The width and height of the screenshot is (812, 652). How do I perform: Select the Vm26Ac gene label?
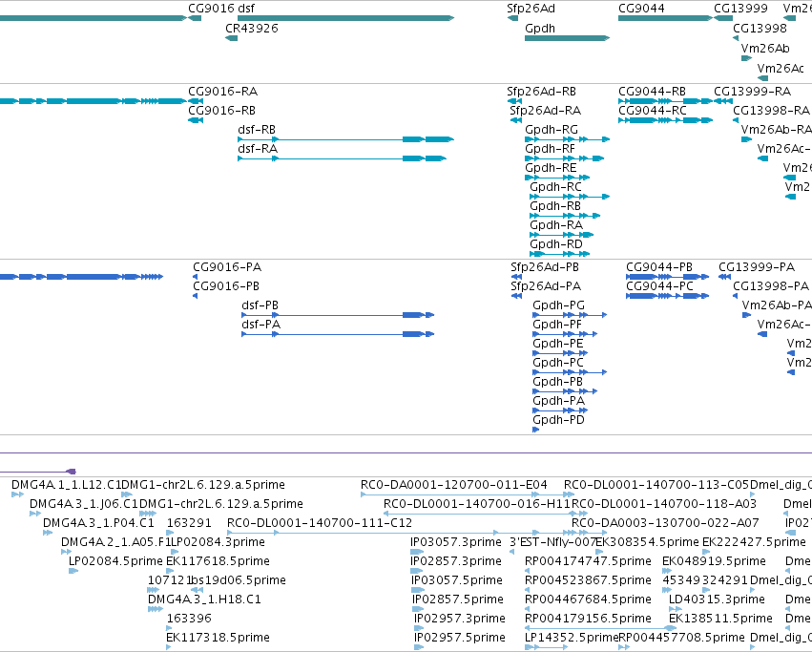(x=781, y=69)
